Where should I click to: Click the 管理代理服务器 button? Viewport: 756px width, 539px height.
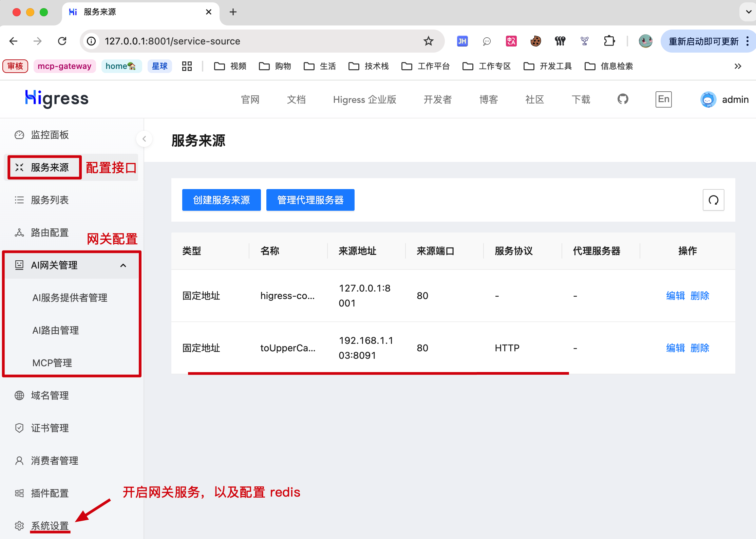click(310, 200)
